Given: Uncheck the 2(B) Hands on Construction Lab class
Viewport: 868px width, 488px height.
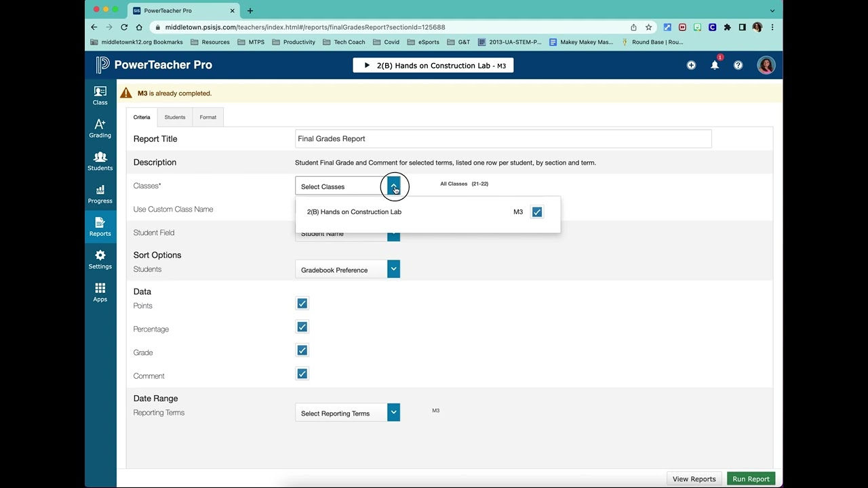Looking at the screenshot, I should (x=537, y=212).
